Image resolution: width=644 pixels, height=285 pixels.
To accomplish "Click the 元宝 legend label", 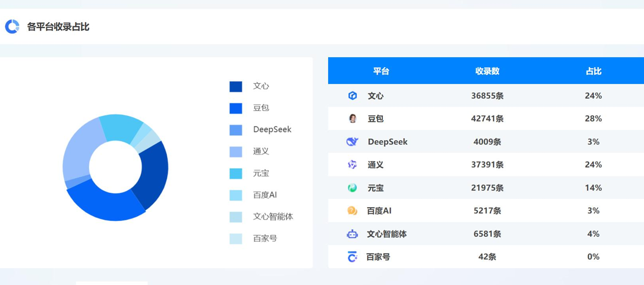I will [x=261, y=173].
